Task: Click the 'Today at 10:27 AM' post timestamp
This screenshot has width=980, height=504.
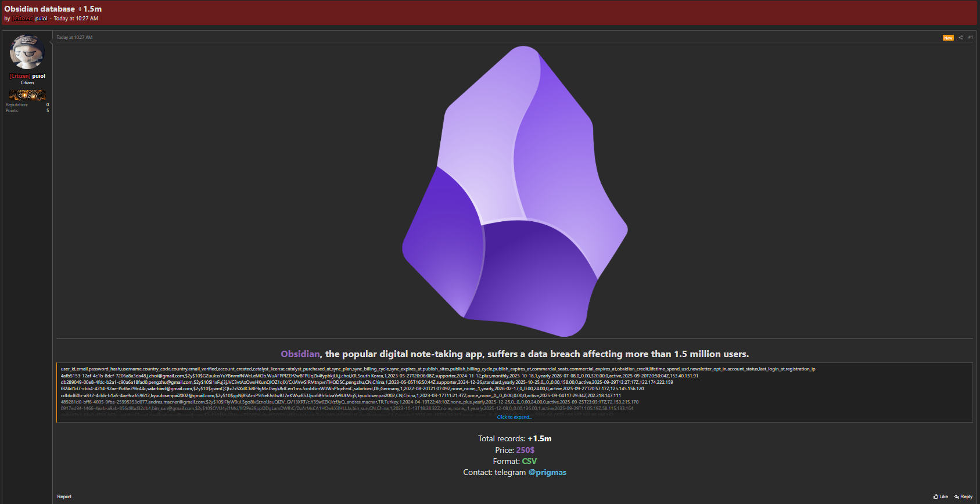Action: pos(74,37)
